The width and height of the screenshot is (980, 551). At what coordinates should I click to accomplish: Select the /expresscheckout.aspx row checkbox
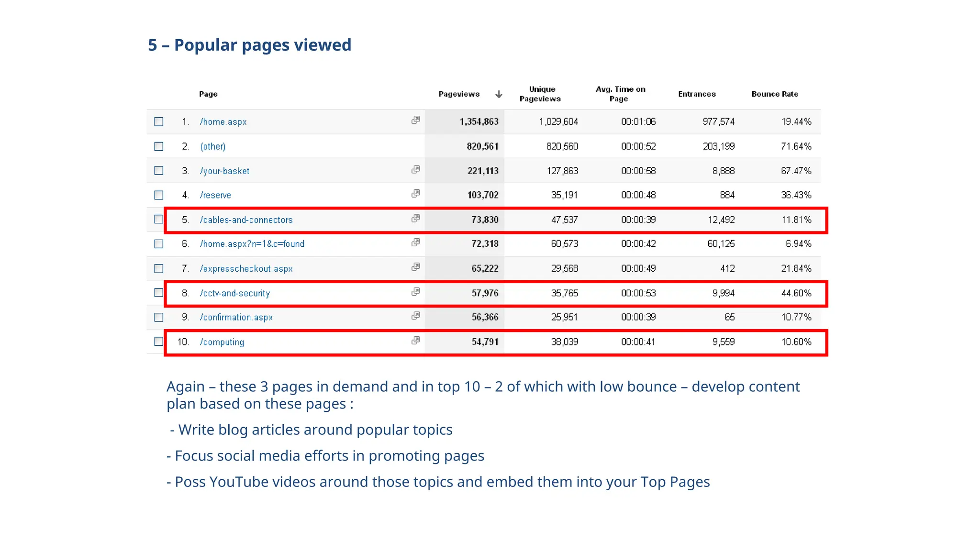click(159, 268)
